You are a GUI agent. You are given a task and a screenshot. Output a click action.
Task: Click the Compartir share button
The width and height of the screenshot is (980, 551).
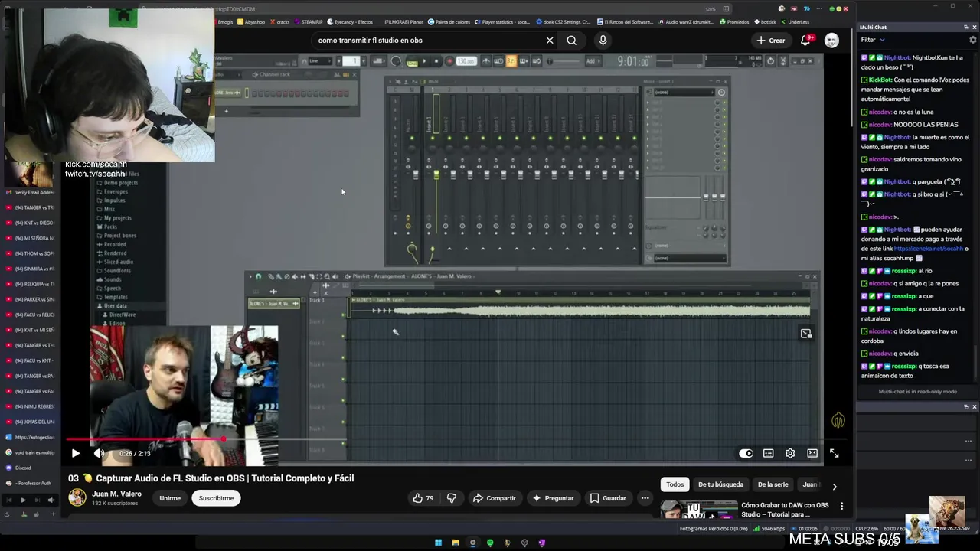click(x=495, y=498)
